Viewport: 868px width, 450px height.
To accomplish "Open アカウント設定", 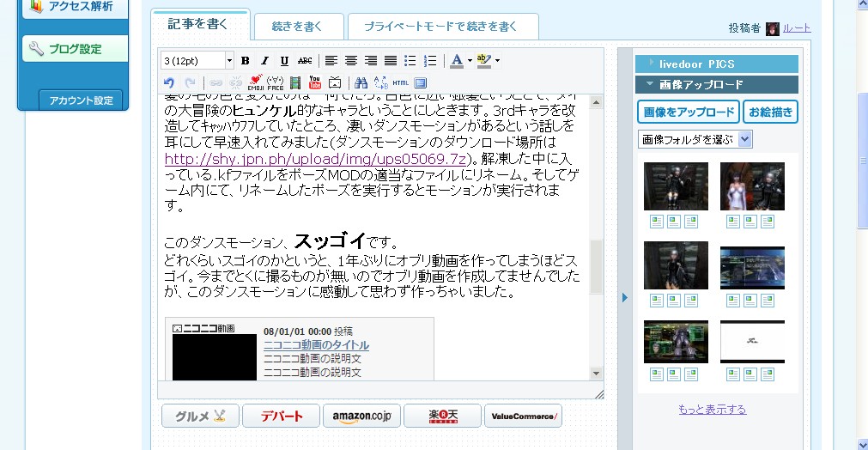I will [x=81, y=100].
